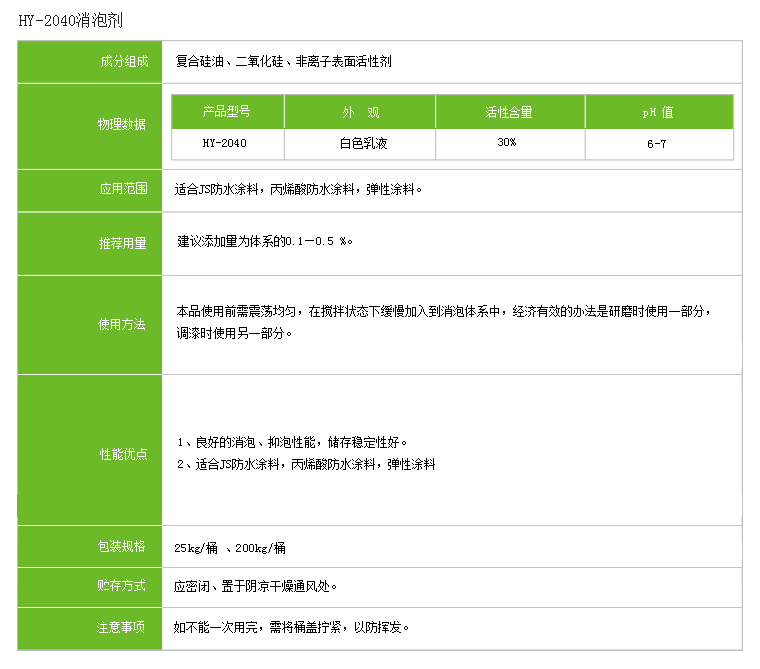Select the pH值 column header
The height and width of the screenshot is (669, 760).
[x=658, y=112]
